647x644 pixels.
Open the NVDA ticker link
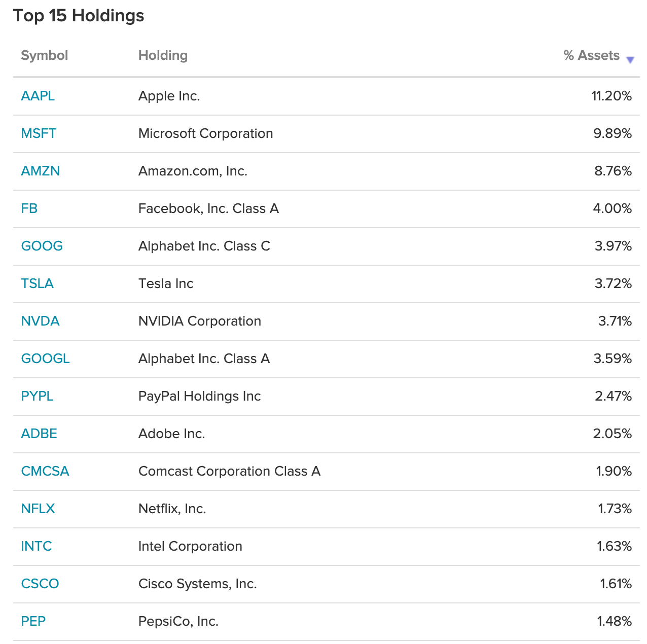[x=41, y=321]
